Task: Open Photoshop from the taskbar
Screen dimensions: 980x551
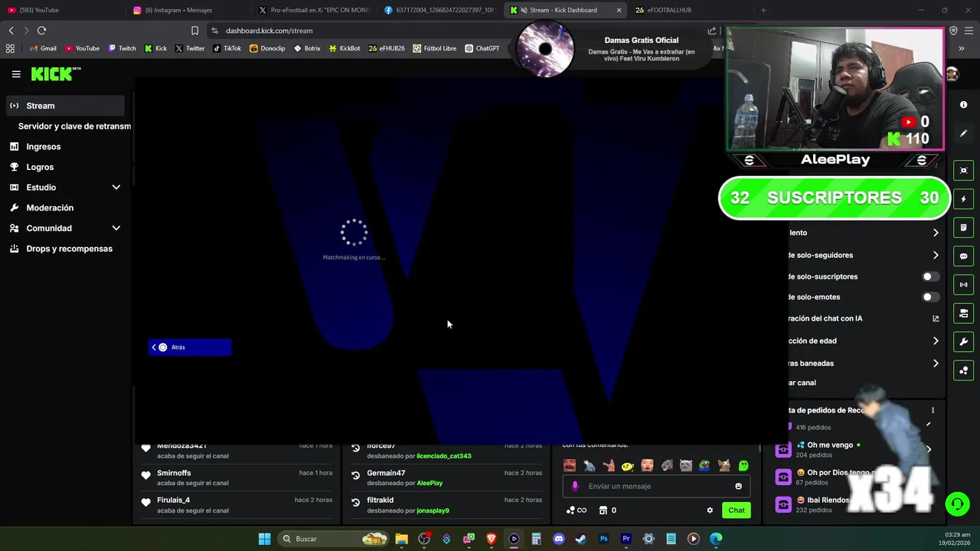Action: pyautogui.click(x=603, y=539)
